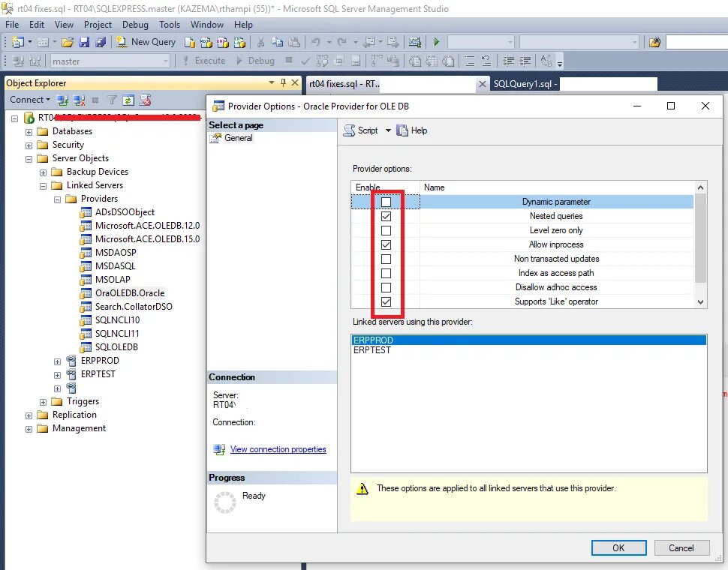Viewport: 728px width, 570px height.
Task: Click the Execute query button
Action: [204, 61]
